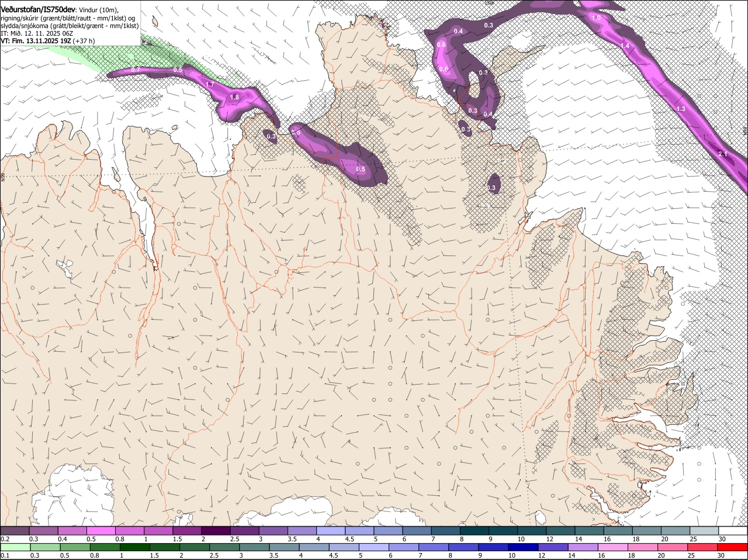Image resolution: width=748 pixels, height=560 pixels.
Task: Select the 12 indigo swatch in the lower legend
Action: coord(552,548)
